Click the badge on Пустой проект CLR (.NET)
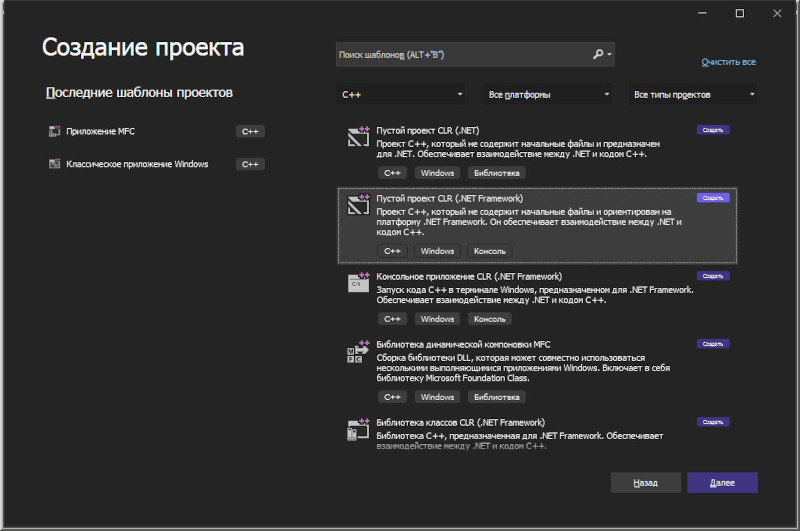 [713, 130]
